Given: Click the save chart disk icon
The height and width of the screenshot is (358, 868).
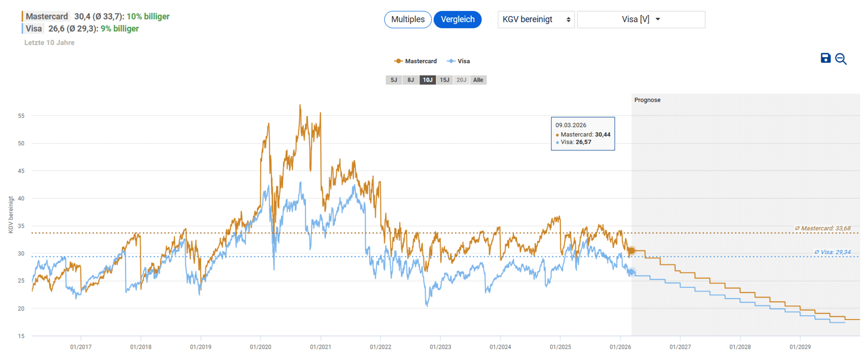Looking at the screenshot, I should (x=825, y=58).
